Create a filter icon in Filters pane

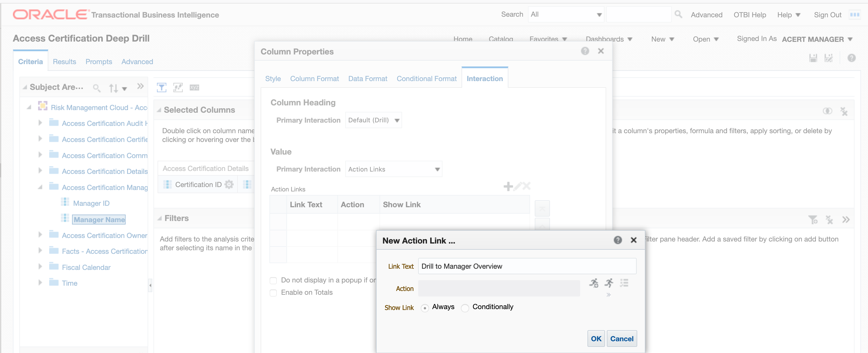tap(813, 220)
